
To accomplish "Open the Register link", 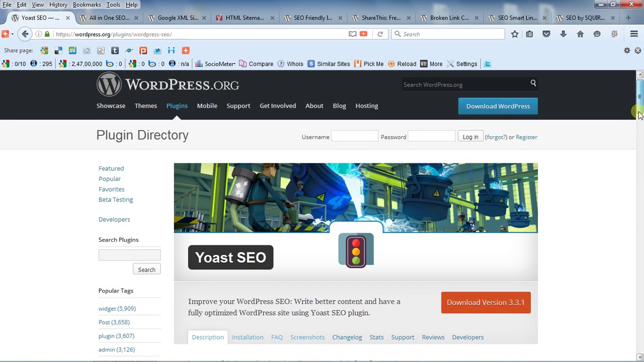I will 526,137.
